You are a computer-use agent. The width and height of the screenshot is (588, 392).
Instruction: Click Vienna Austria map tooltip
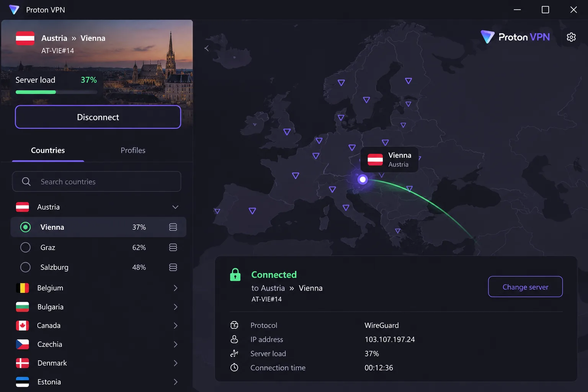[x=389, y=160]
